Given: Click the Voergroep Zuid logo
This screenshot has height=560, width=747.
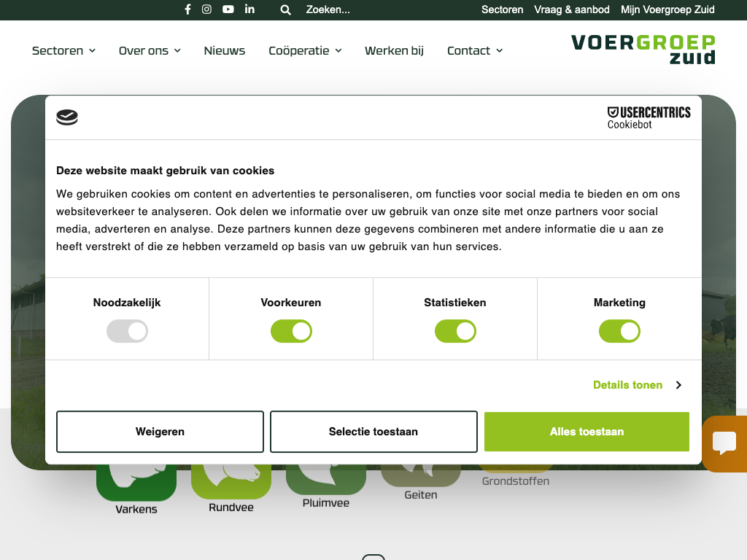Looking at the screenshot, I should click(x=643, y=49).
